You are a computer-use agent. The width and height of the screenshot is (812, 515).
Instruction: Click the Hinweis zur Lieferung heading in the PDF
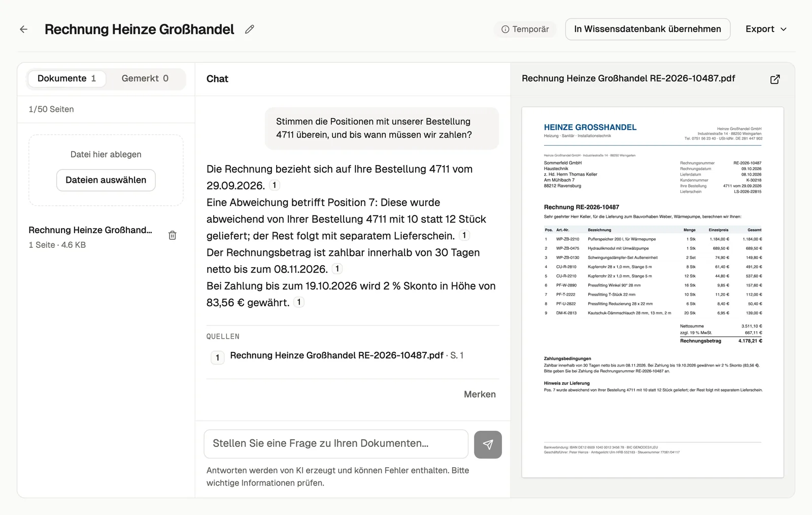[567, 383]
